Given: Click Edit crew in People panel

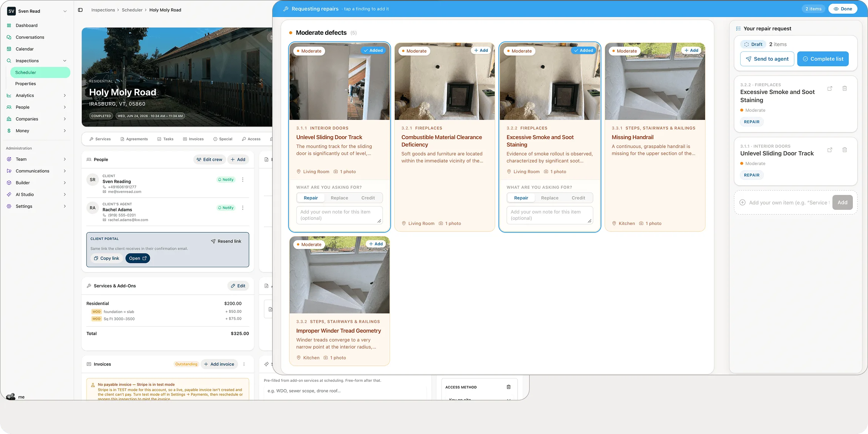Looking at the screenshot, I should 210,159.
